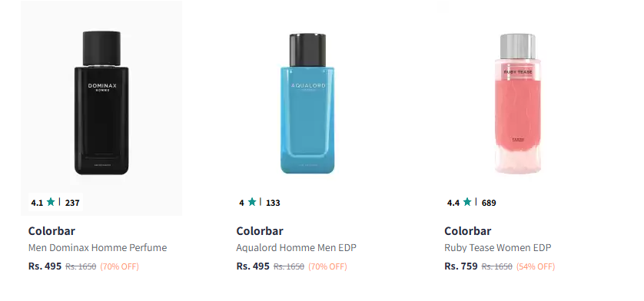Click the 54% OFF discount label
The height and width of the screenshot is (301, 644).
[536, 266]
